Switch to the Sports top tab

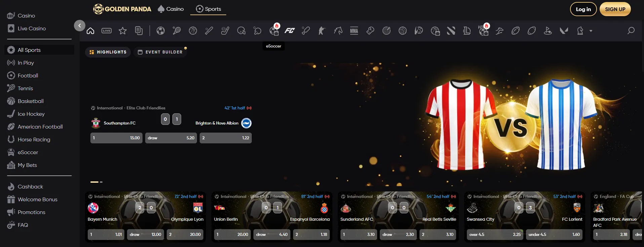(208, 9)
